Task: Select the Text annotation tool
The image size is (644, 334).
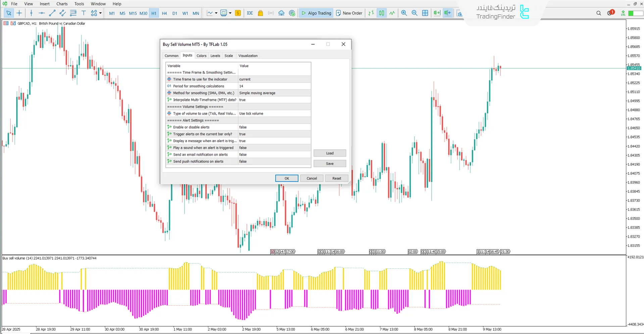Action: 84,13
